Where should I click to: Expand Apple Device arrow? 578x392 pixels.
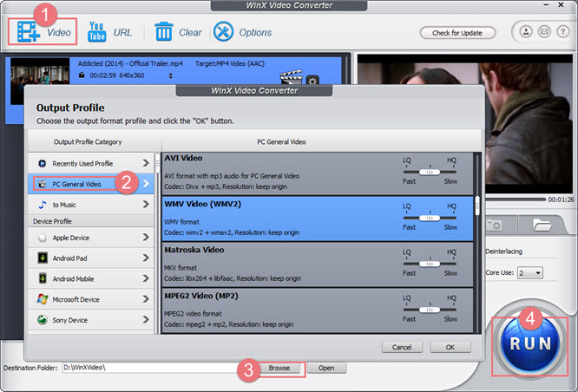[146, 238]
